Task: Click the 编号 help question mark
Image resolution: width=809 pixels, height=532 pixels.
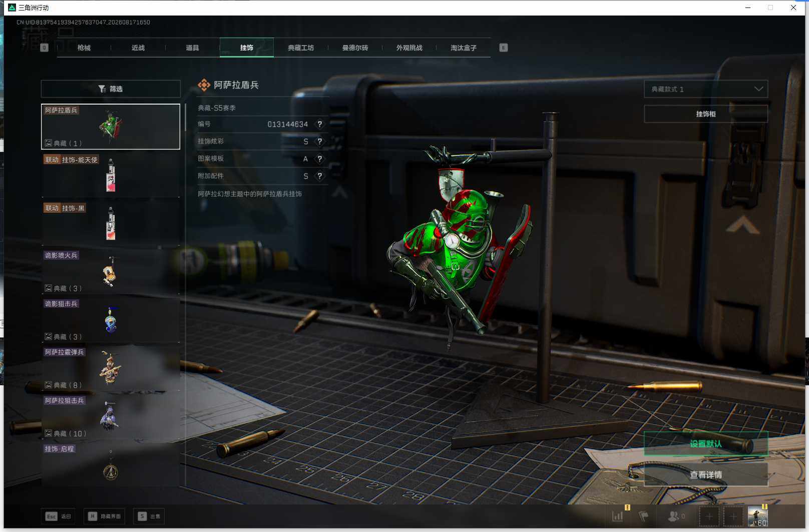Action: click(x=319, y=124)
